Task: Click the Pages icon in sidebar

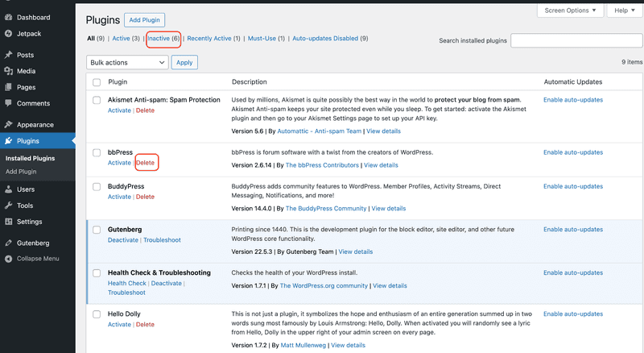Action: pos(8,87)
